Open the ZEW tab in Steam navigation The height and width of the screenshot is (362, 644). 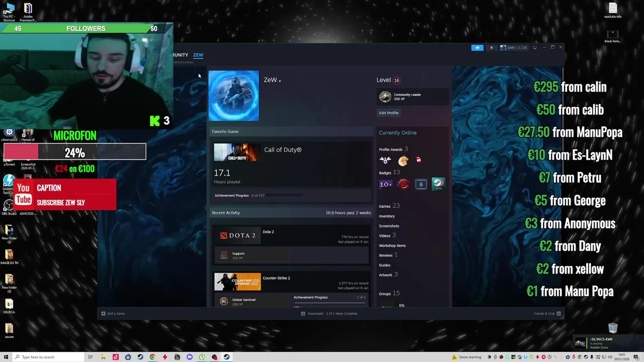(198, 55)
